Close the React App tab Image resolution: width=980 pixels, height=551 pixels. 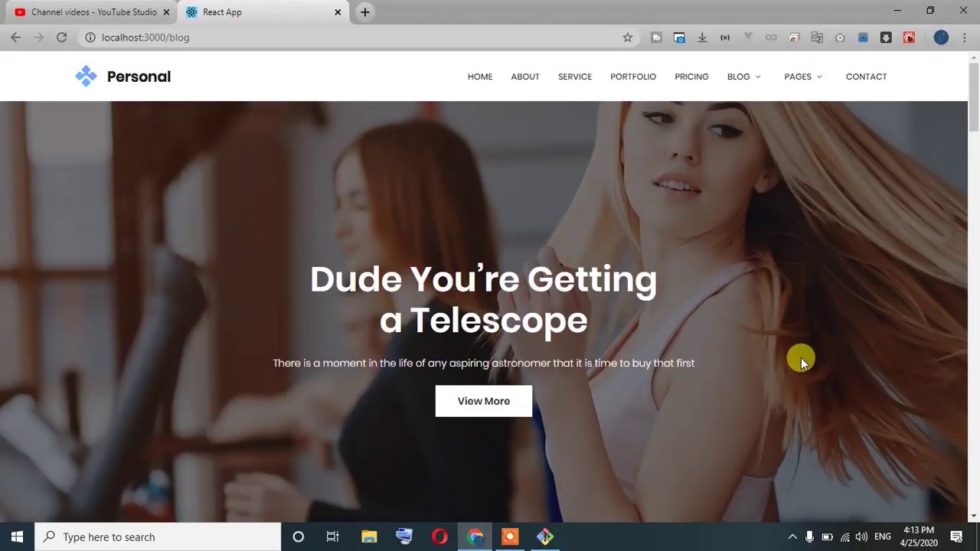click(x=338, y=12)
